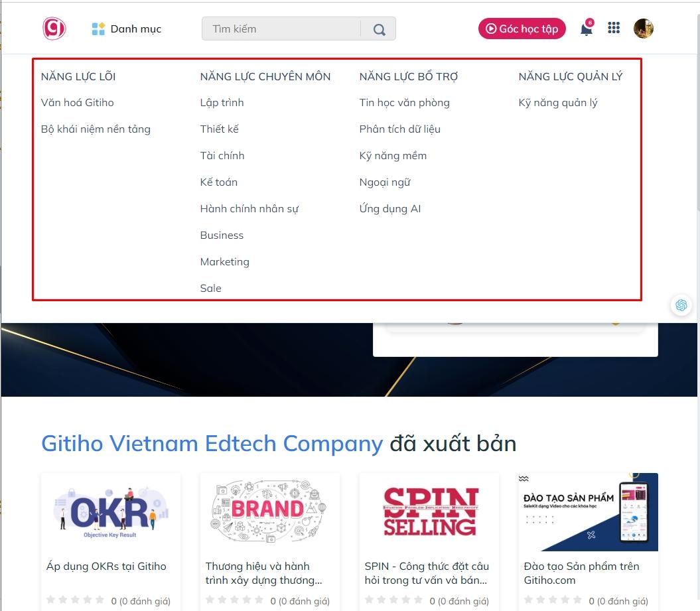
Task: Open Tài chính category
Action: click(222, 156)
